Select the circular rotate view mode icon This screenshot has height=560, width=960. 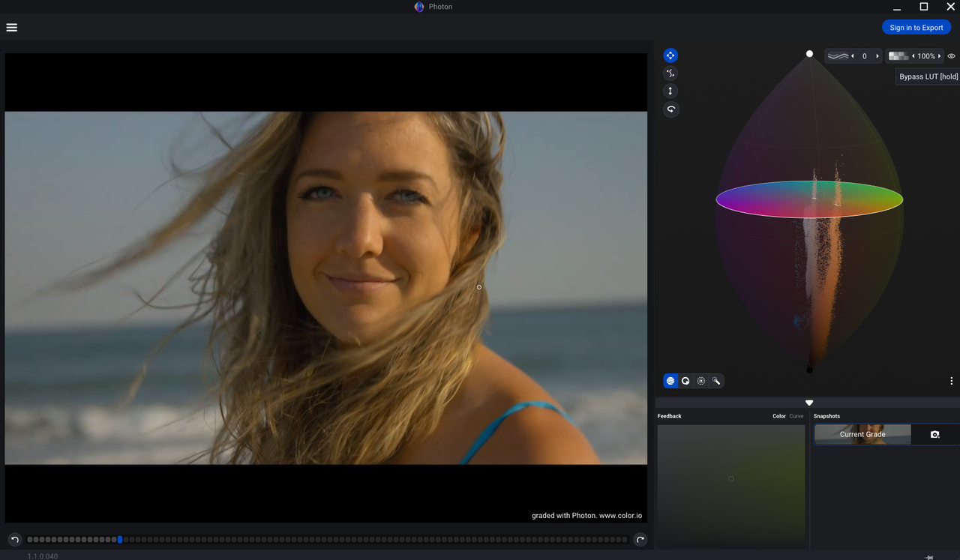685,381
